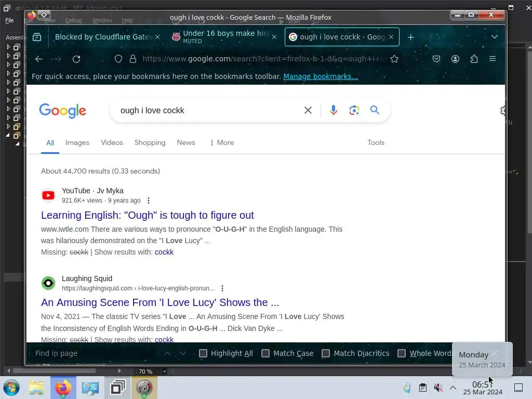Open dnSpy File menu
This screenshot has height=399, width=532.
[9, 20]
